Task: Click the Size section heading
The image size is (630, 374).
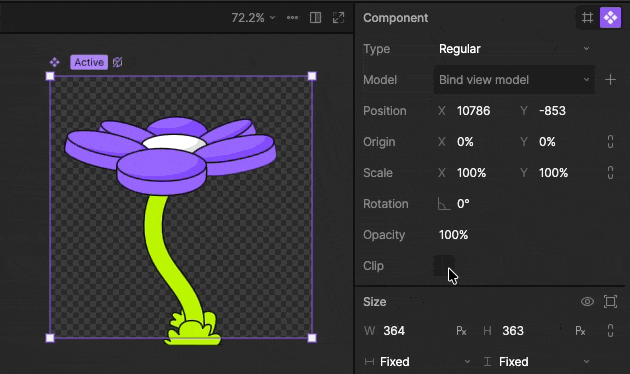Action: pos(374,302)
